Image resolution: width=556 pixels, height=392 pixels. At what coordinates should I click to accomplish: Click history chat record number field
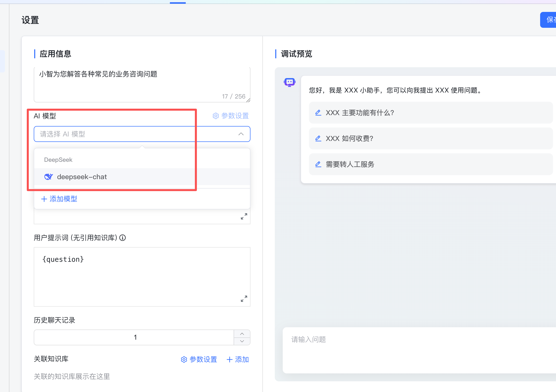coord(134,337)
